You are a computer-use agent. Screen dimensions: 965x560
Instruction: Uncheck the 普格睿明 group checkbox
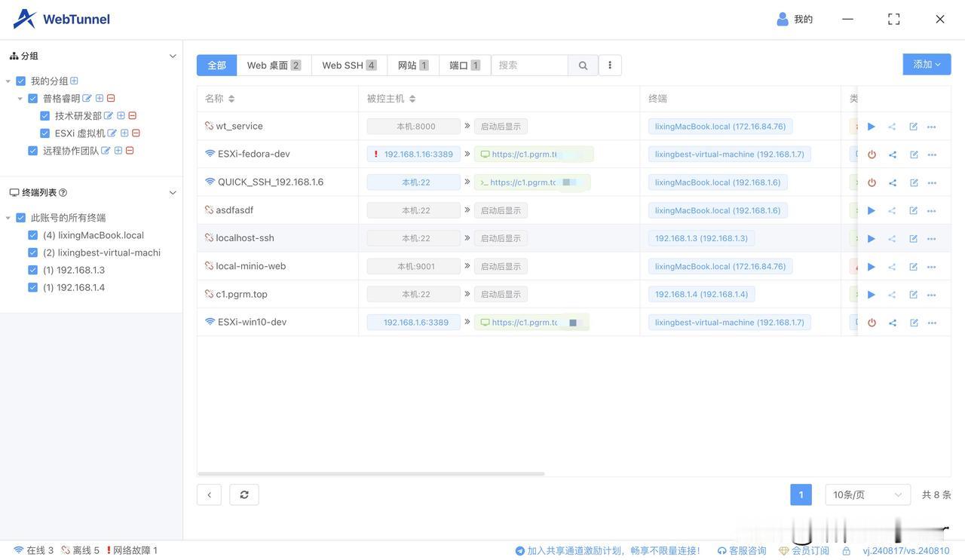point(33,99)
